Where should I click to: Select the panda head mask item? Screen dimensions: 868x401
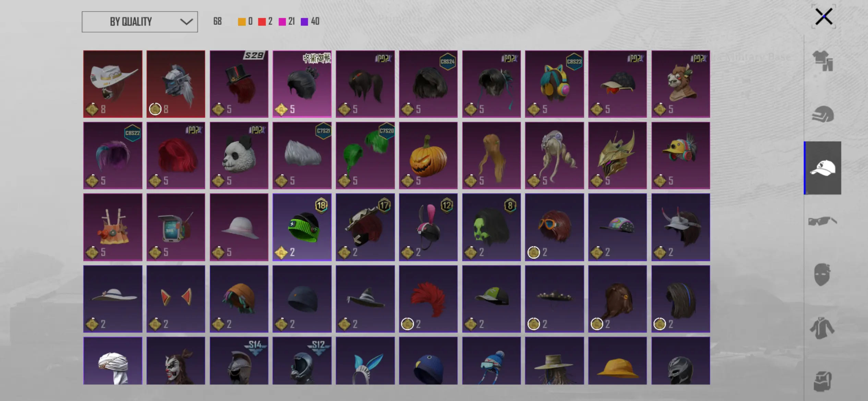click(x=239, y=156)
